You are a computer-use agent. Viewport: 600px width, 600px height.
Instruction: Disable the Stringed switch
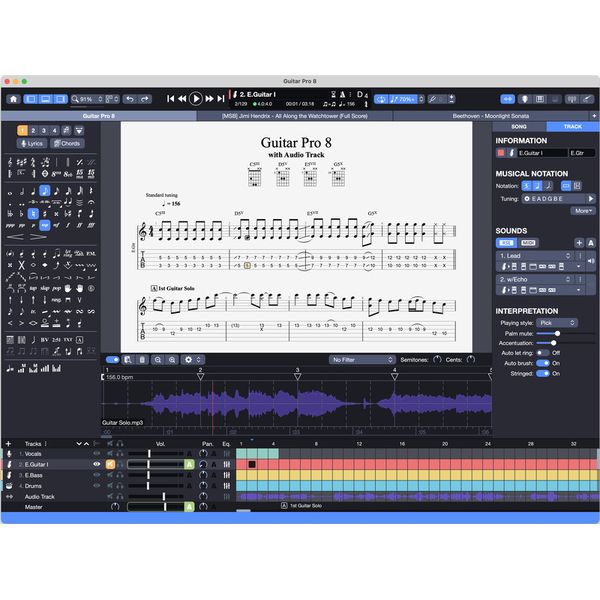point(543,373)
